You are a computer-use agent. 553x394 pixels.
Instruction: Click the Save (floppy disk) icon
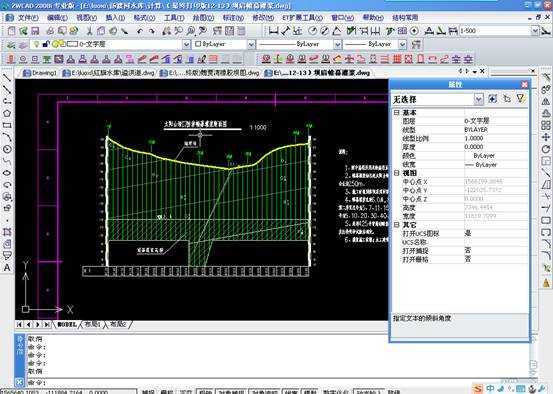click(35, 31)
